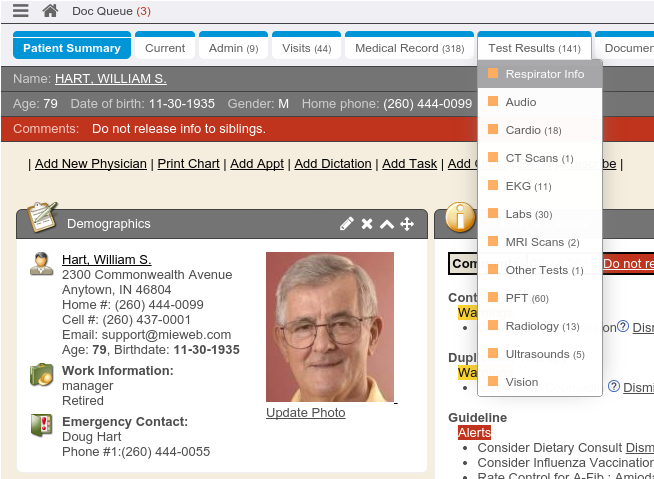654x479 pixels.
Task: Open the Visits tab
Action: coord(306,48)
